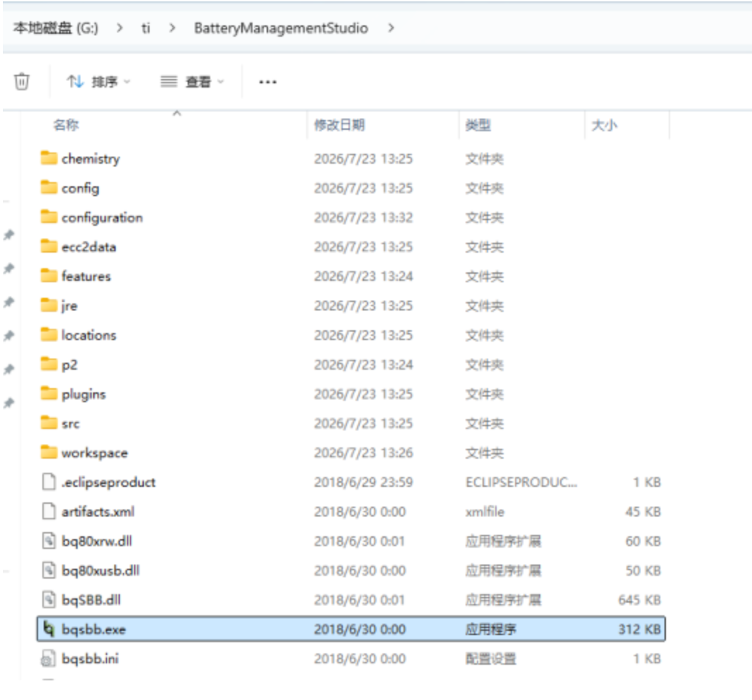Select the locations folder icon
This screenshot has width=752, height=700.
[x=49, y=334]
